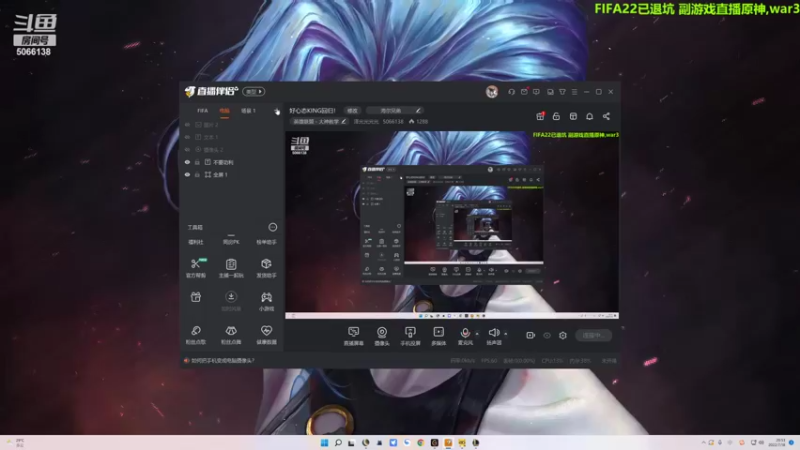Open the gift icon with red badge
This screenshot has width=800, height=450.
[540, 116]
